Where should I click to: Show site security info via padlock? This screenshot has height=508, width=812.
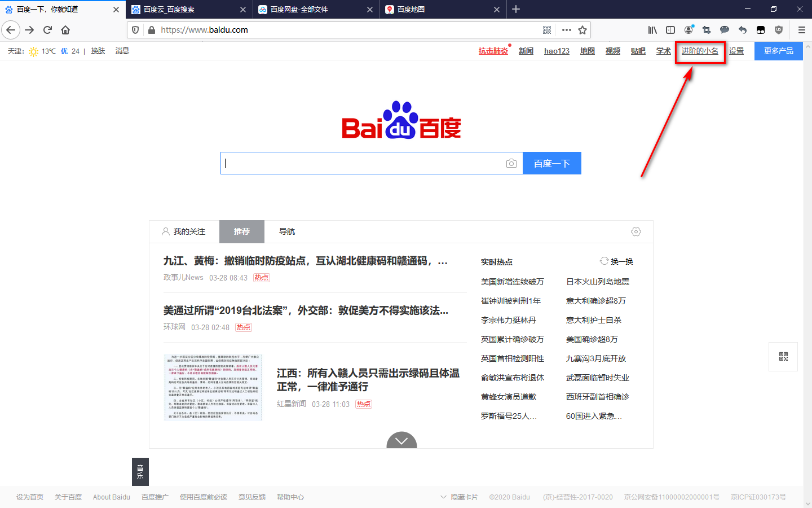click(151, 30)
